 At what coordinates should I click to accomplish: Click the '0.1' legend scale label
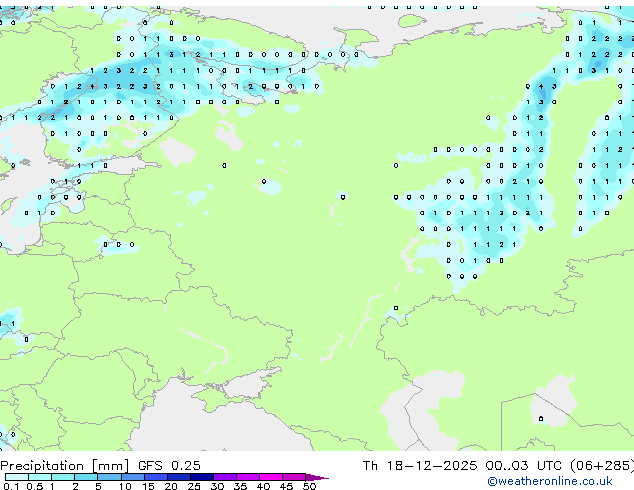11,486
